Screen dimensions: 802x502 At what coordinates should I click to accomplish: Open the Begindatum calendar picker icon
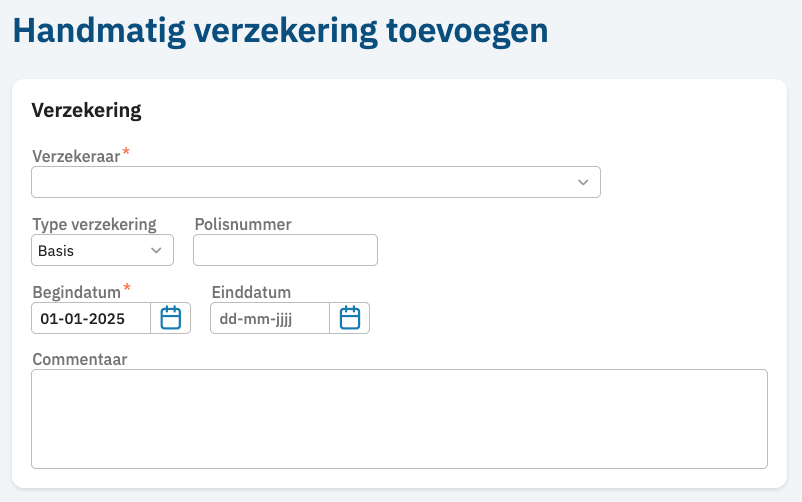tap(171, 318)
